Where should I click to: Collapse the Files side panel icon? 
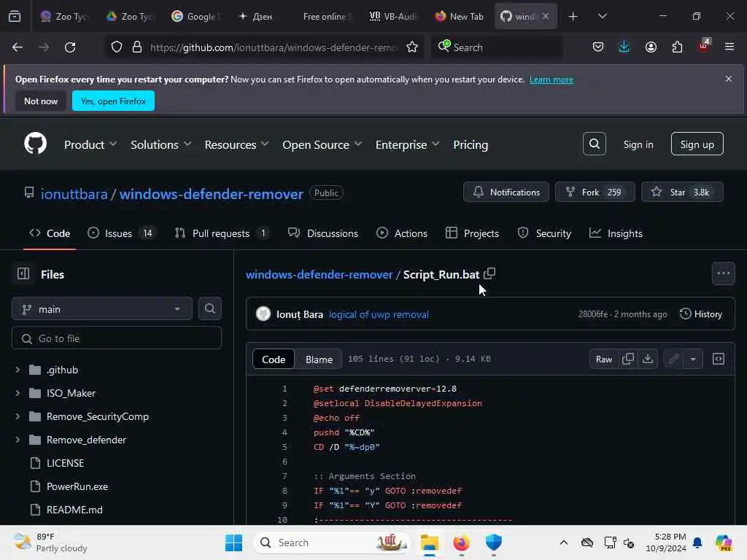(x=23, y=274)
